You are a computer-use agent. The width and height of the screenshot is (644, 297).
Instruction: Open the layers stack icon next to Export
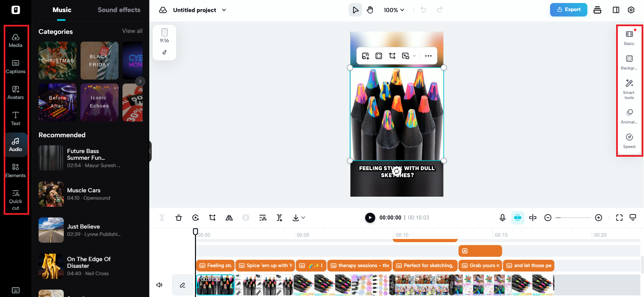coord(597,10)
